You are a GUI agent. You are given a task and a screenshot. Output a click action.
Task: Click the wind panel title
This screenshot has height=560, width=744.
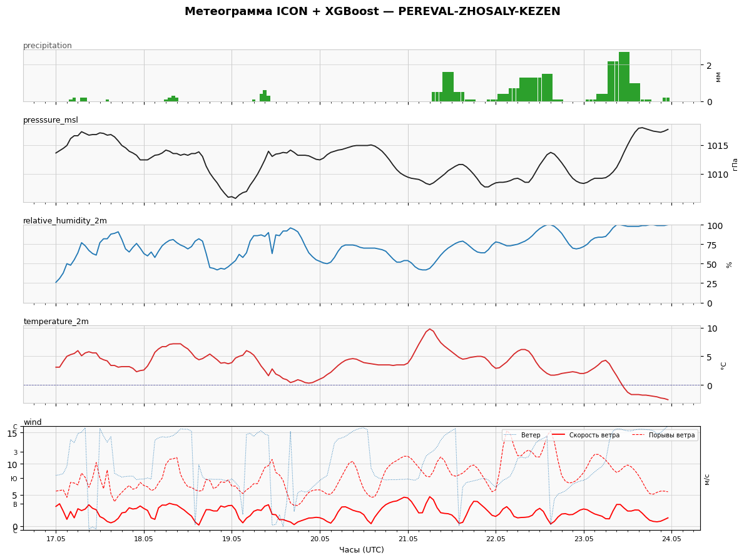click(33, 422)
